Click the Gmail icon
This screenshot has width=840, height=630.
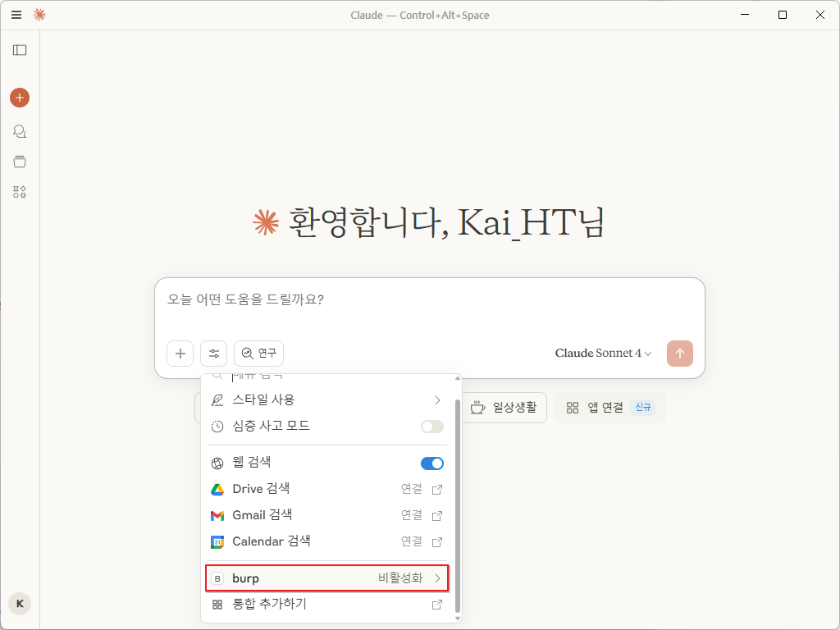point(217,516)
